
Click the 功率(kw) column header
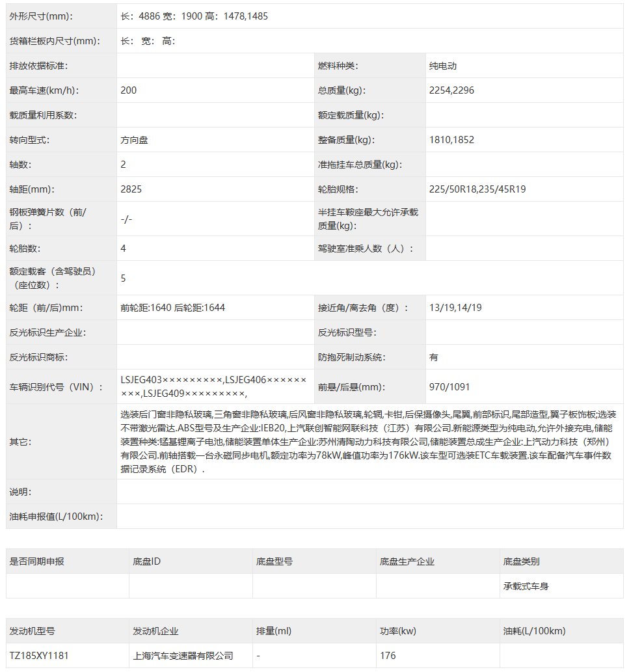(x=398, y=631)
